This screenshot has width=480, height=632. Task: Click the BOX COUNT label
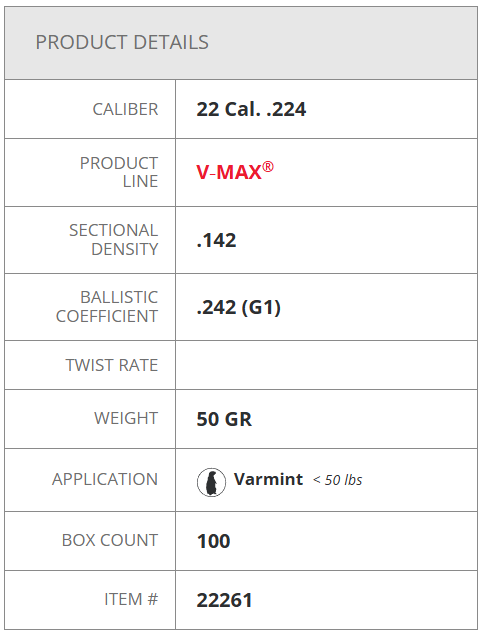coord(110,540)
